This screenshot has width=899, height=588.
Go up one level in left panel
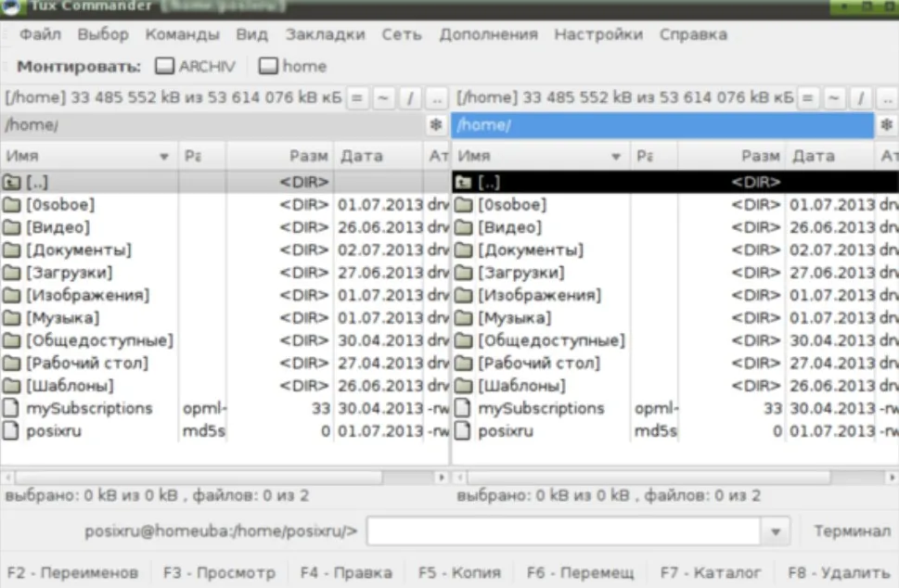coord(437,98)
